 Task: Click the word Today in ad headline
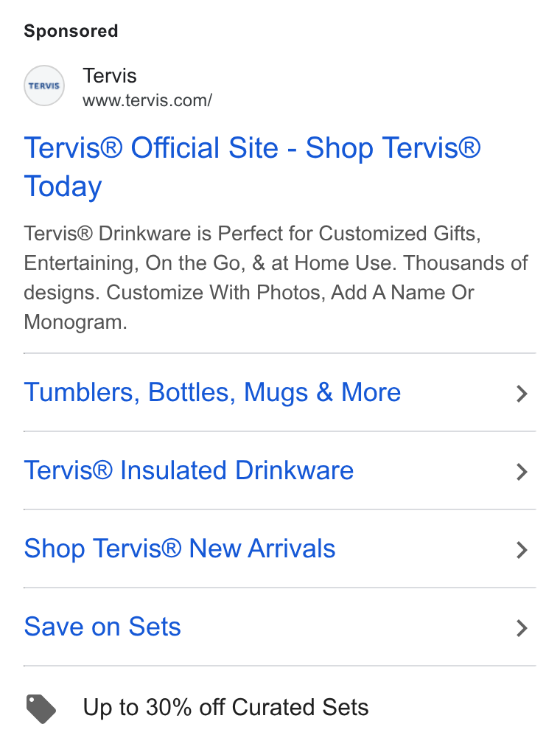[63, 186]
